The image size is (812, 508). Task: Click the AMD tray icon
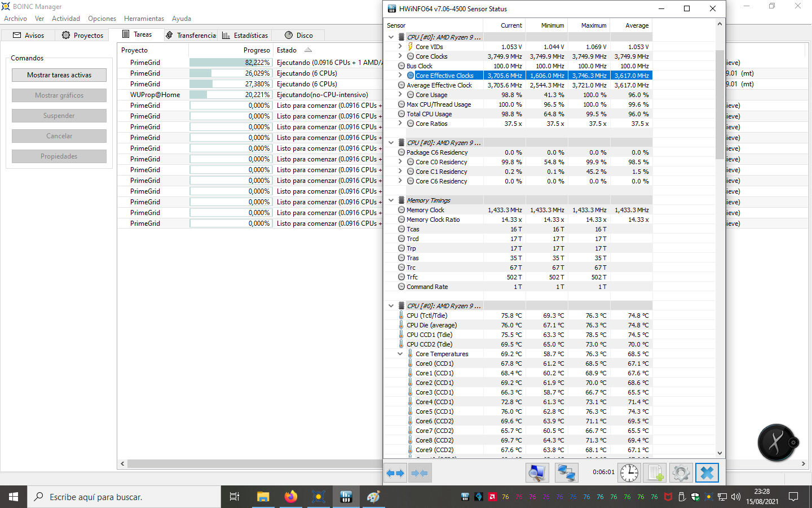(492, 497)
